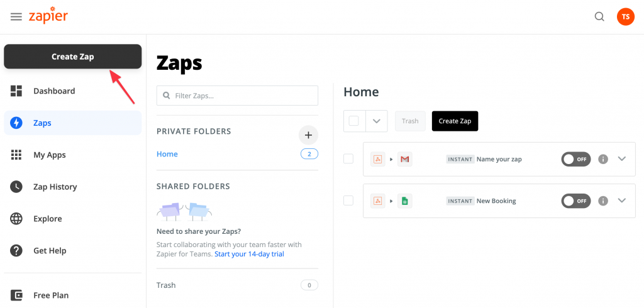Click INSTANT label on Name your zap
The height and width of the screenshot is (308, 644).
coord(460,159)
